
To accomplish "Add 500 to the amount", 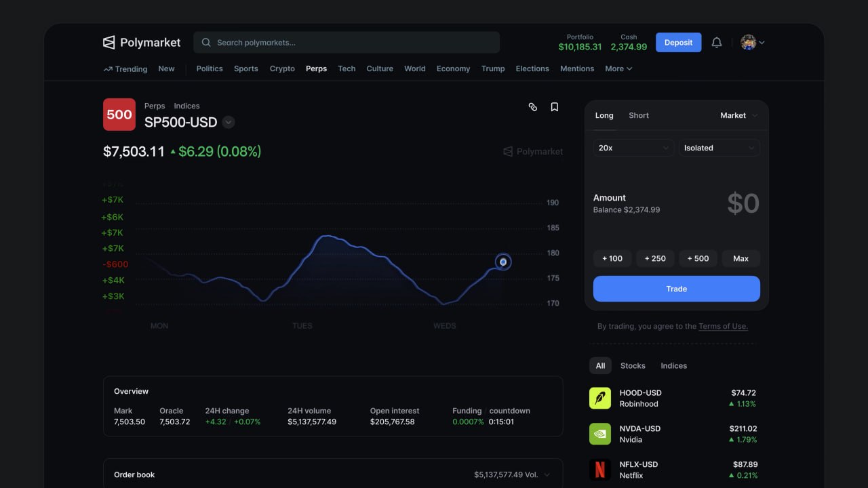I will (698, 258).
